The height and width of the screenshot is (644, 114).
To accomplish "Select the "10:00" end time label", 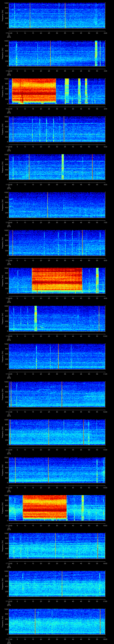I will click(x=105, y=336).
